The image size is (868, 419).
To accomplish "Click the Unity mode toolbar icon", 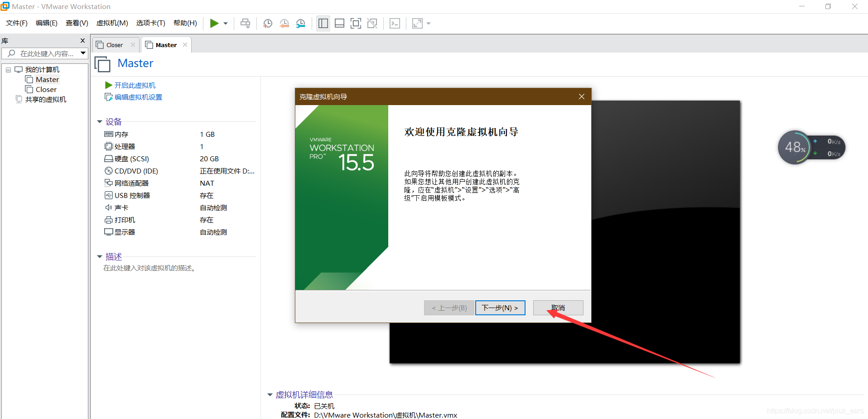I will (x=372, y=23).
